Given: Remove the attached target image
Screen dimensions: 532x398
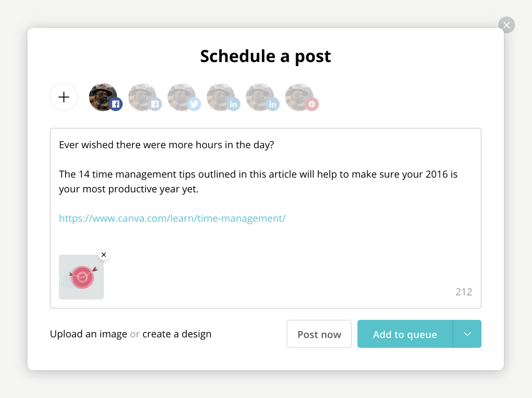Looking at the screenshot, I should pos(104,255).
